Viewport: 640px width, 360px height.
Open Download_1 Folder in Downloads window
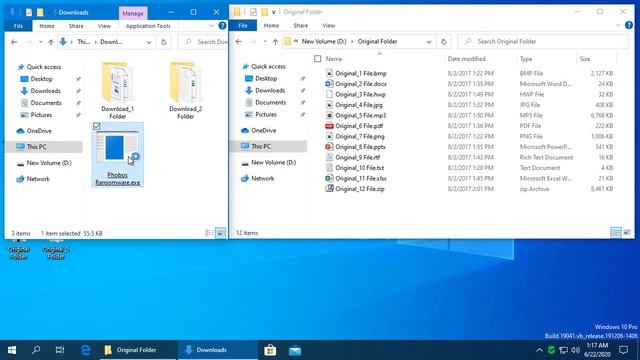tap(118, 90)
